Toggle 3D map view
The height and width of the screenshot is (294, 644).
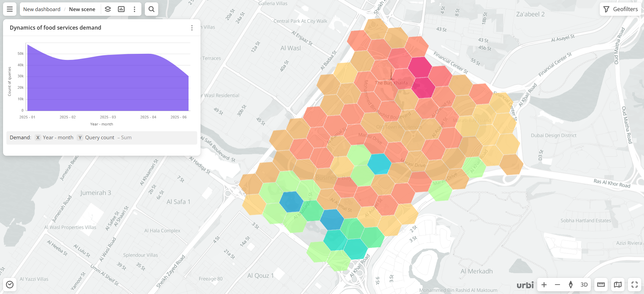pyautogui.click(x=584, y=285)
